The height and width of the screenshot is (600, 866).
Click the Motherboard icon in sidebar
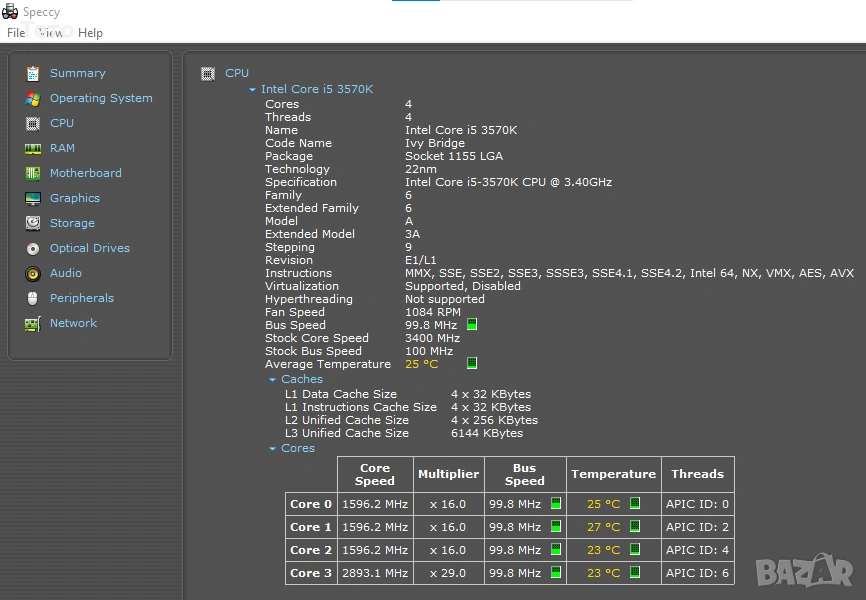click(x=33, y=173)
